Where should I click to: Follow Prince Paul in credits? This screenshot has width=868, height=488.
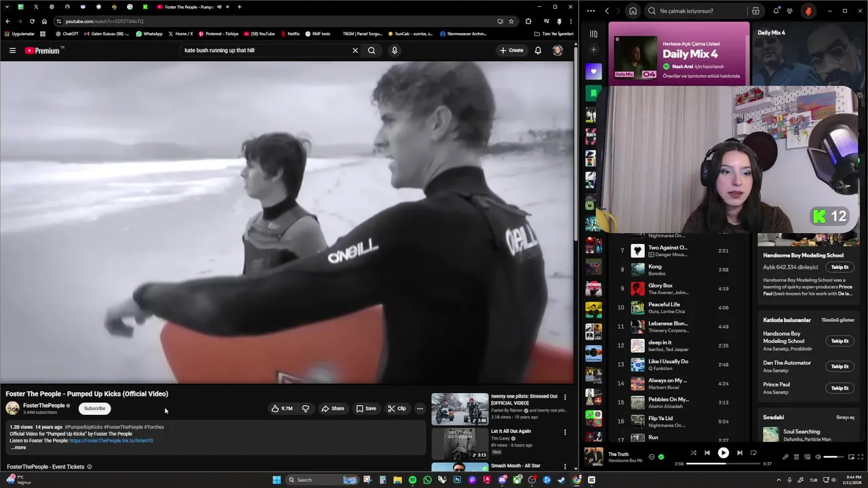click(840, 388)
